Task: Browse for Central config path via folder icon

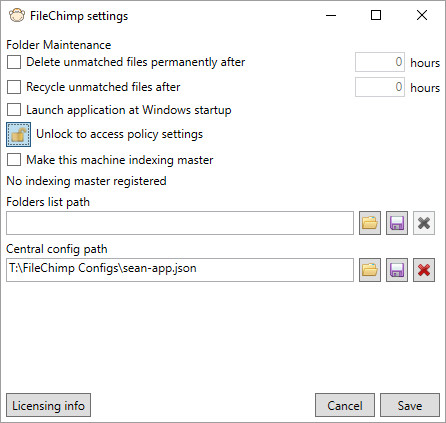Action: [x=370, y=270]
